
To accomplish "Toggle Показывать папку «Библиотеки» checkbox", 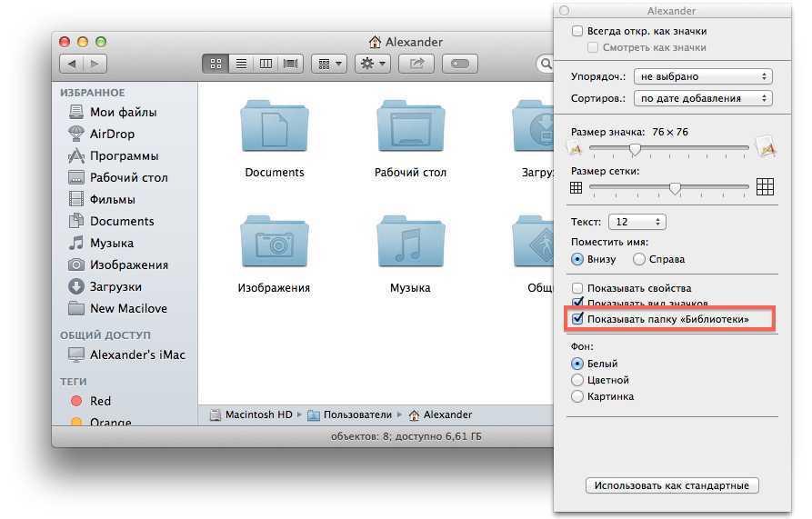I will (576, 319).
